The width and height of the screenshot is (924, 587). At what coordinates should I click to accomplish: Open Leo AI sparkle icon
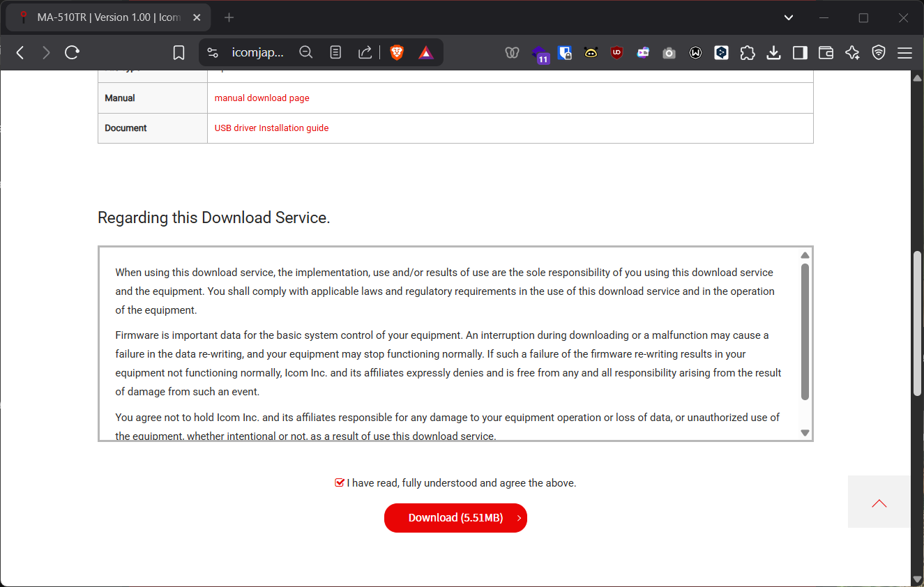point(852,52)
